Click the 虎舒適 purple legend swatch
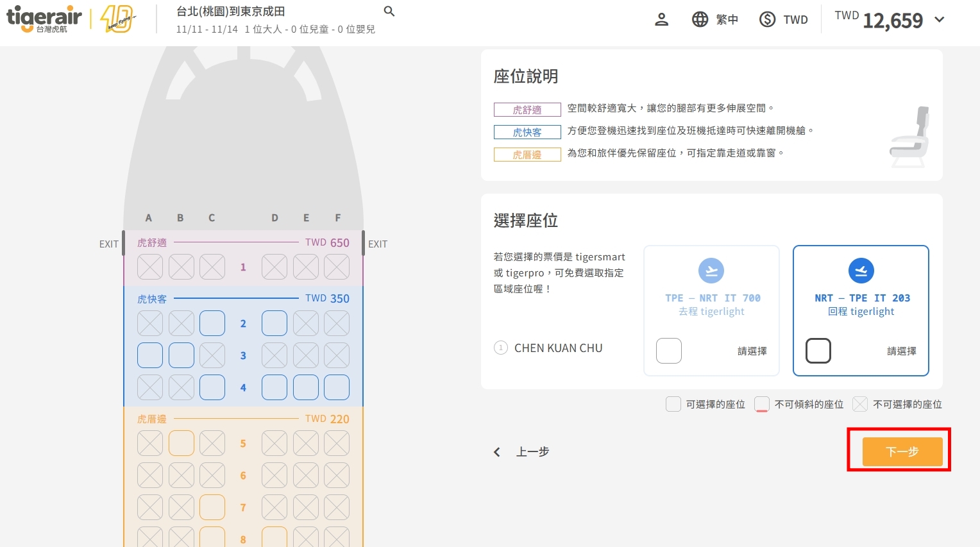Viewport: 980px width, 547px height. tap(527, 110)
